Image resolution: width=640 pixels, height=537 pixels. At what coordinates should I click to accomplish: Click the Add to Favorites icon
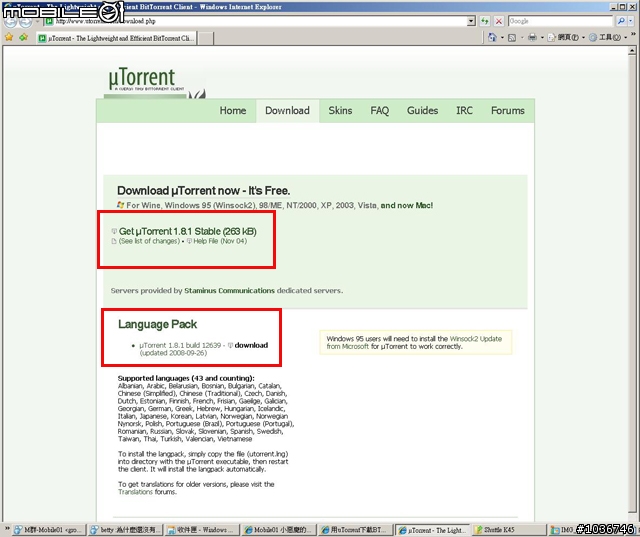[23, 38]
